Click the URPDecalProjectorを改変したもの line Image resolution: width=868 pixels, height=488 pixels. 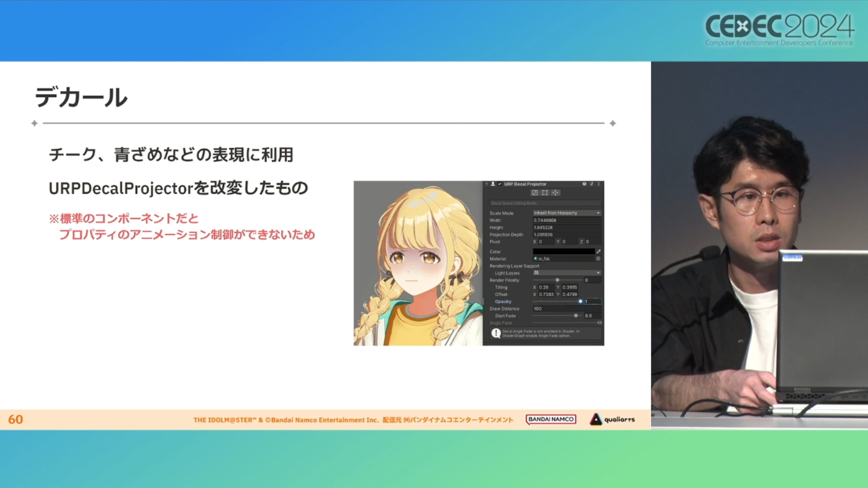[178, 188]
